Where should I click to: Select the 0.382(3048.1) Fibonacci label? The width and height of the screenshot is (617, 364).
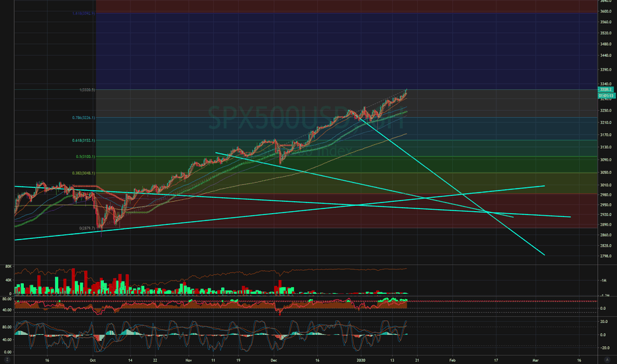(83, 173)
